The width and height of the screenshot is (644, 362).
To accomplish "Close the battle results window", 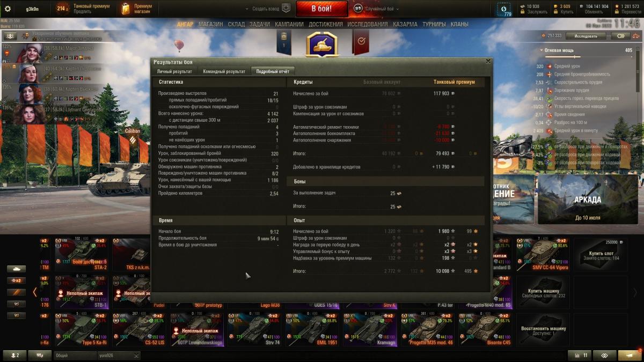I will tap(488, 61).
